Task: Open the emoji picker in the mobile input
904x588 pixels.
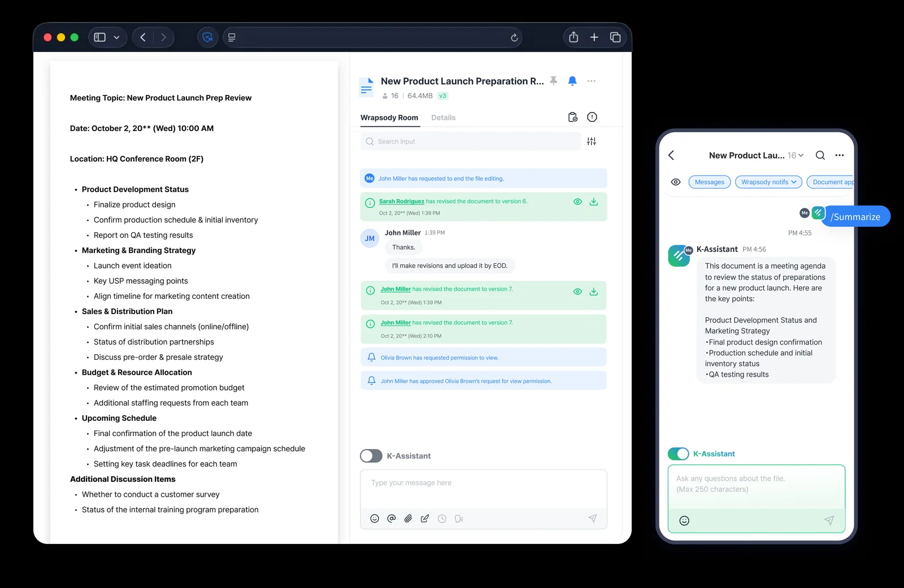Action: [x=684, y=521]
